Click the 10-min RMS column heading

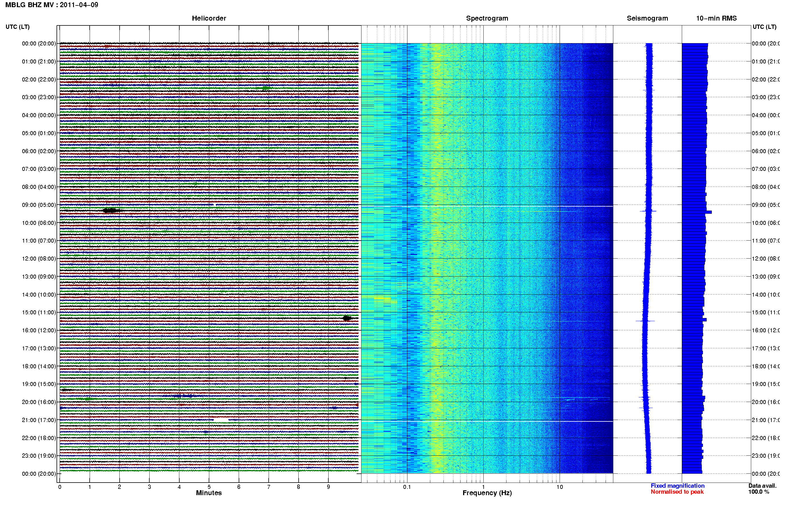coord(716,18)
